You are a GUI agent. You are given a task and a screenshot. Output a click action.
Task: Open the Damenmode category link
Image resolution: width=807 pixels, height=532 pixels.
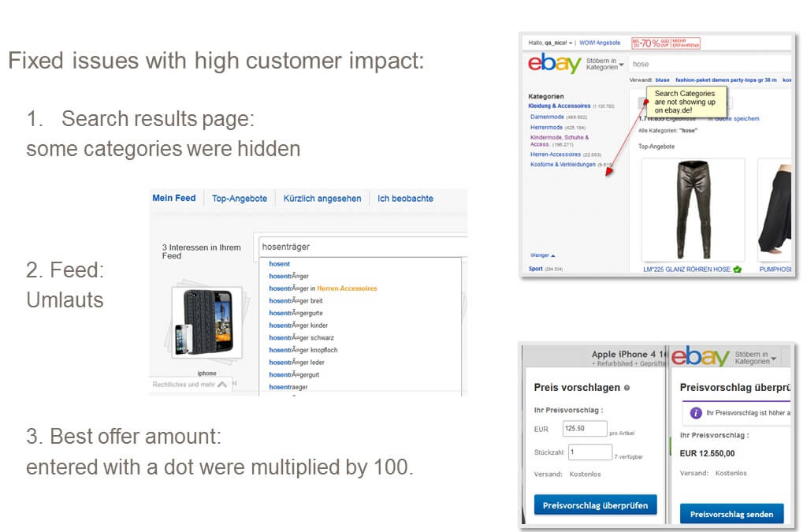coord(546,117)
